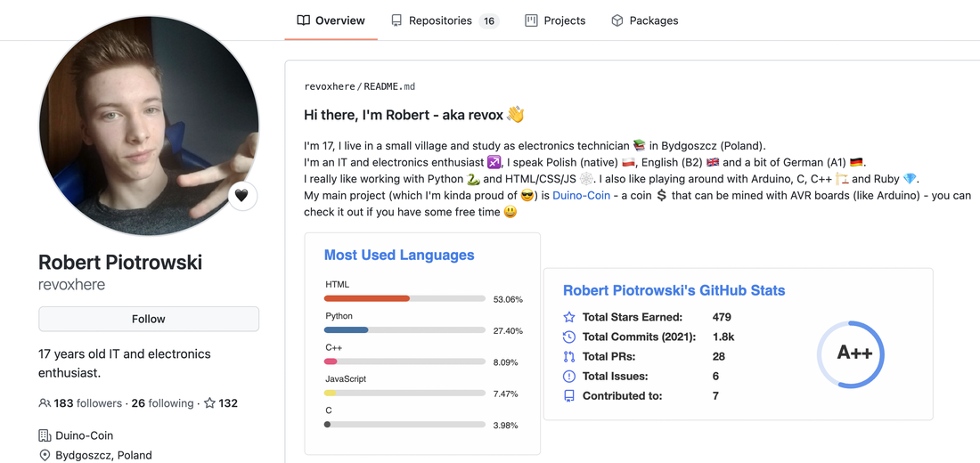Screen dimensions: 980x463
Task: Click the 7.47% JavaScript percentage
Action: click(x=506, y=394)
